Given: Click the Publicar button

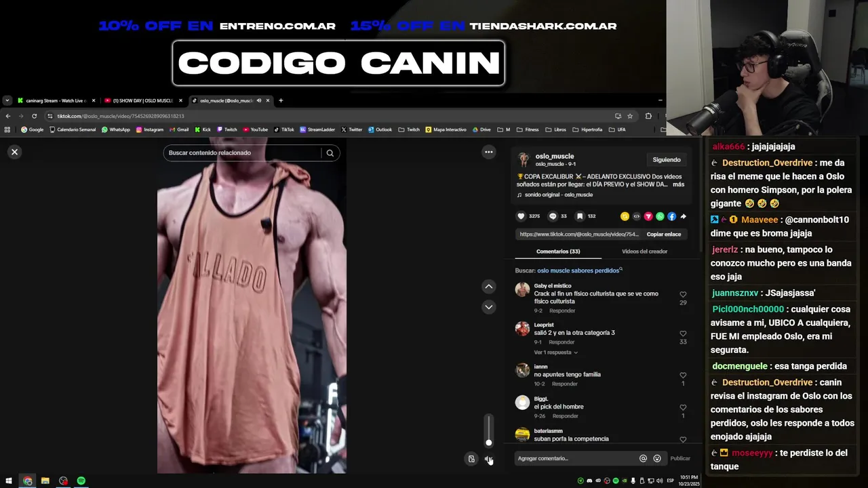Looking at the screenshot, I should pos(680,458).
